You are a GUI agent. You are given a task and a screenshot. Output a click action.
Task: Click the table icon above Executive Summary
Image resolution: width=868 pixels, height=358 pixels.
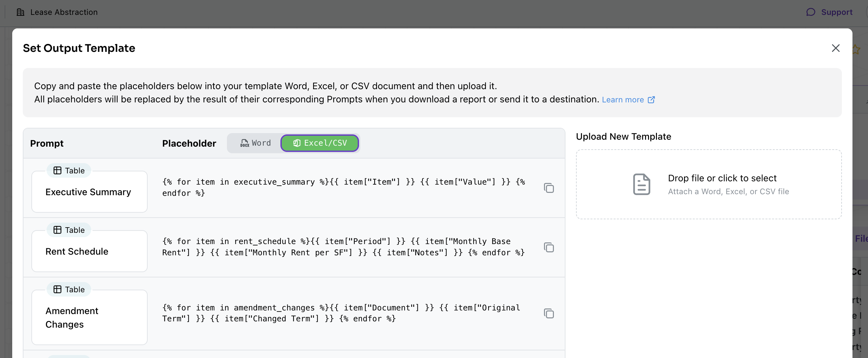[57, 170]
